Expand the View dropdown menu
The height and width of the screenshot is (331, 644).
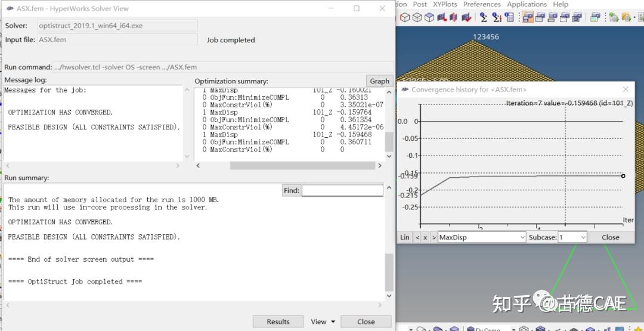[323, 321]
